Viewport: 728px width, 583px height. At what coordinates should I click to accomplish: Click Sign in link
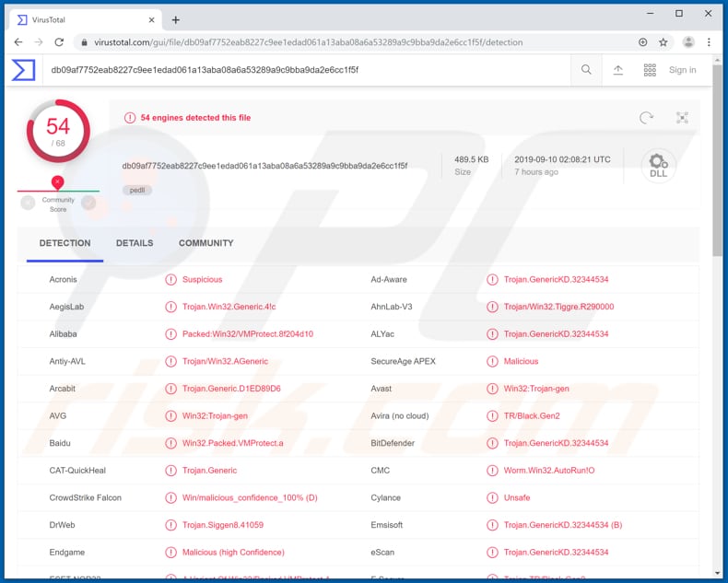point(682,70)
